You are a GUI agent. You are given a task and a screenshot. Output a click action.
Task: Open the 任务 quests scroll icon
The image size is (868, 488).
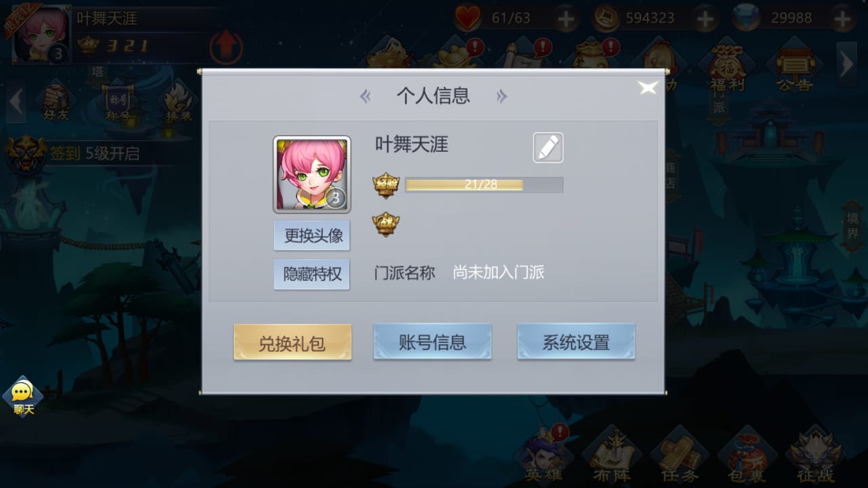pos(679,454)
